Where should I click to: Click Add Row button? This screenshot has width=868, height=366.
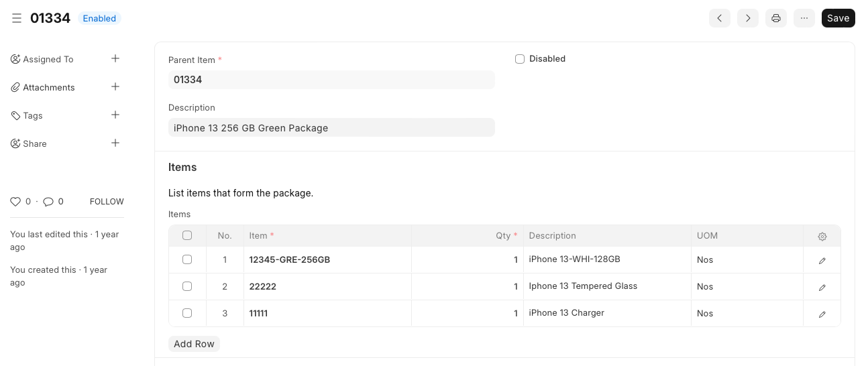pyautogui.click(x=194, y=344)
